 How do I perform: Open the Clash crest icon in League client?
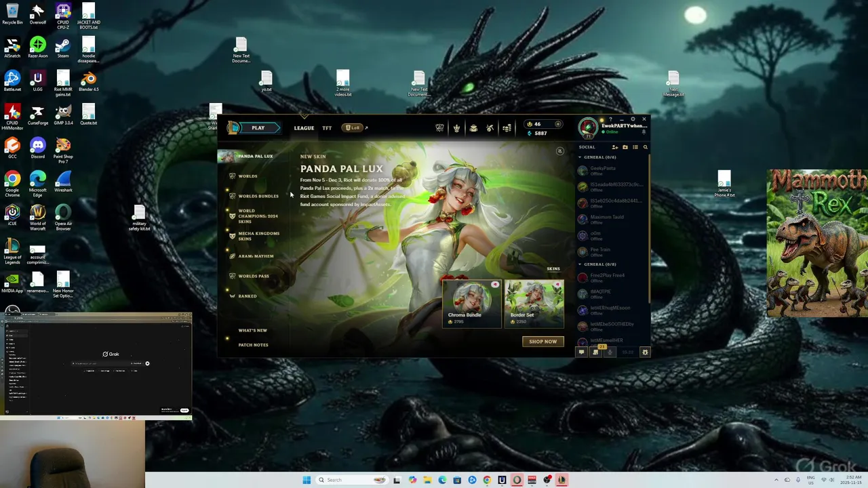(x=439, y=128)
